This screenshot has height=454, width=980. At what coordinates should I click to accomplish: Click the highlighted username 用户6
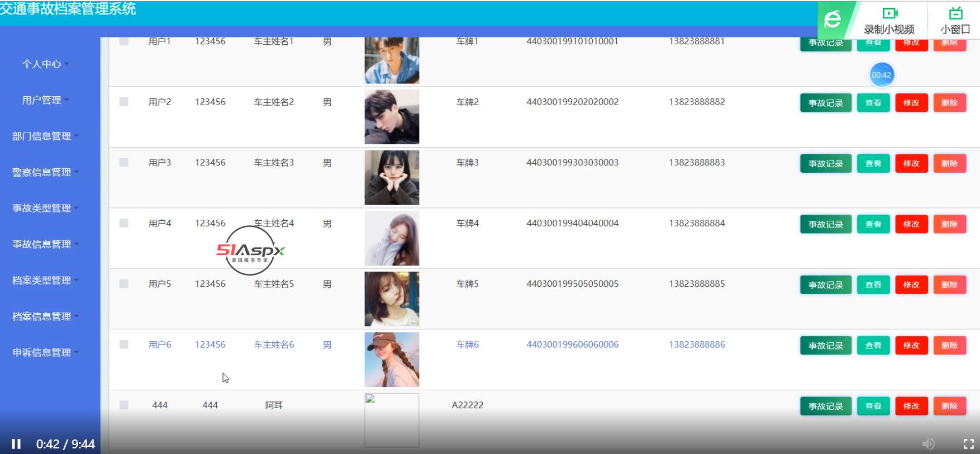(x=160, y=344)
